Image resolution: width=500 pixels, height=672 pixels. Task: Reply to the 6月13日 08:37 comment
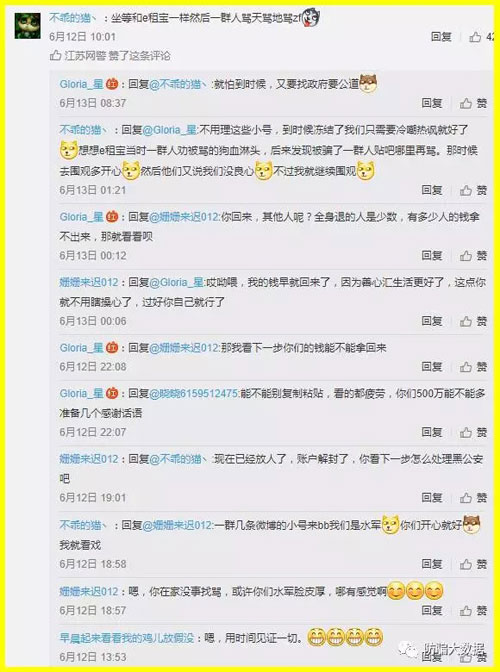(x=432, y=103)
